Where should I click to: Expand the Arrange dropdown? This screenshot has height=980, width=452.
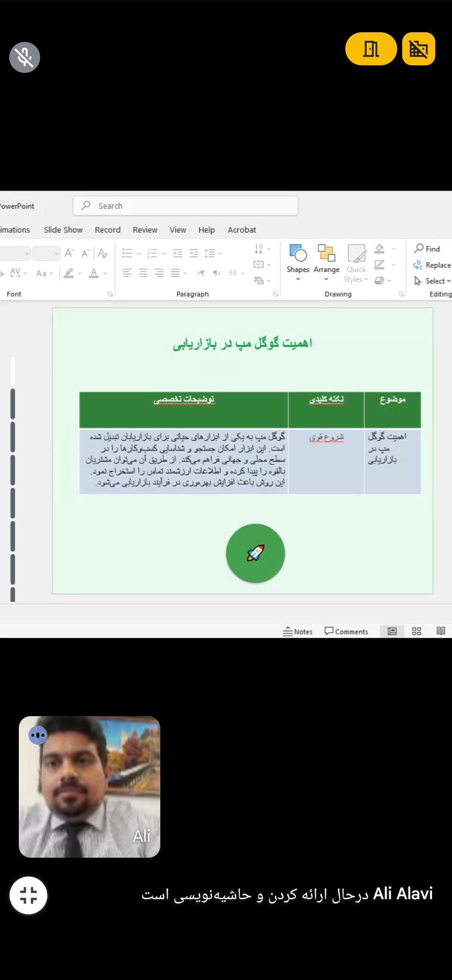[326, 263]
